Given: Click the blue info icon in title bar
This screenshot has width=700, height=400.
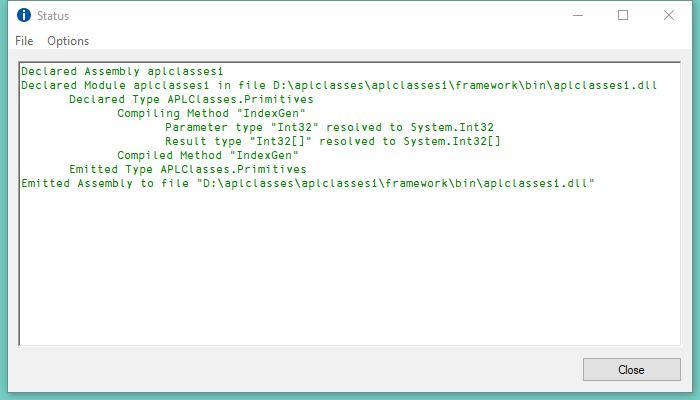Looking at the screenshot, I should click(x=24, y=16).
